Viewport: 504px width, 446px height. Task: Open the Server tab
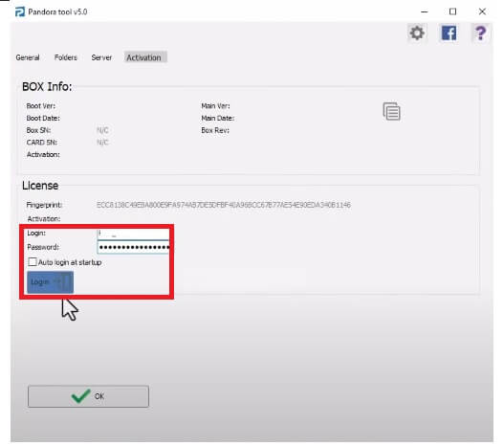click(101, 57)
